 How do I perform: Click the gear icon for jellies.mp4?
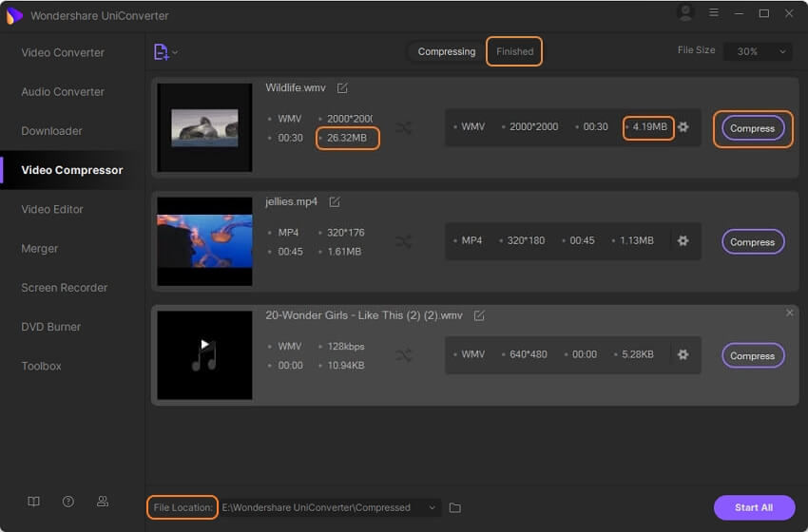(683, 241)
